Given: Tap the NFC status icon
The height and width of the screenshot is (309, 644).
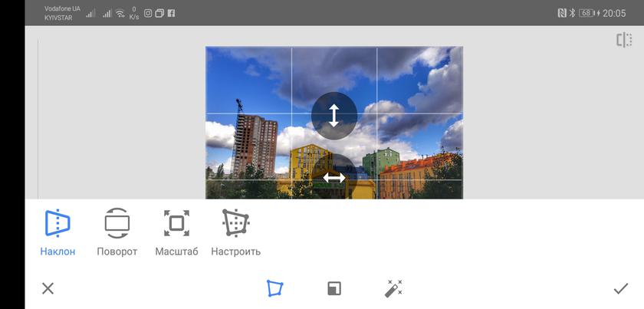Looking at the screenshot, I should (560, 13).
